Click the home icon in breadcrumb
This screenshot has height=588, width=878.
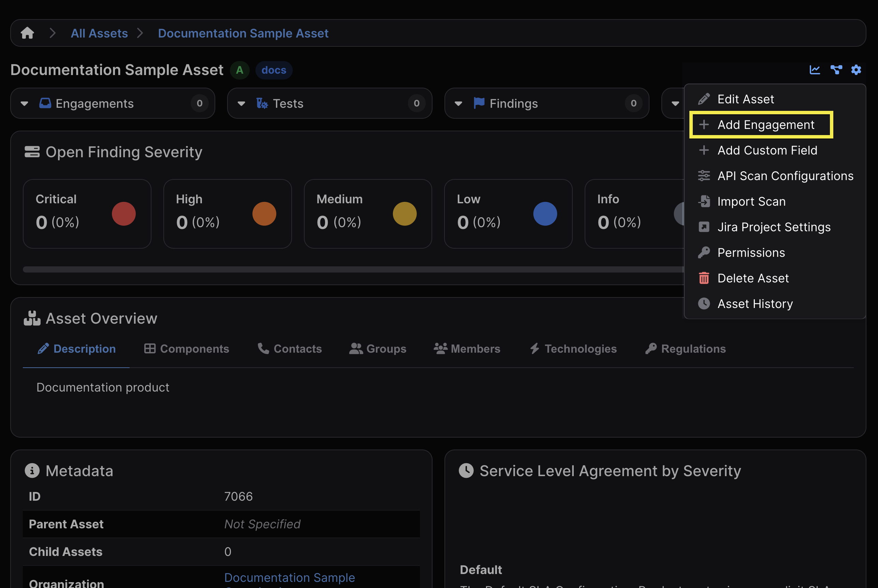[27, 33]
